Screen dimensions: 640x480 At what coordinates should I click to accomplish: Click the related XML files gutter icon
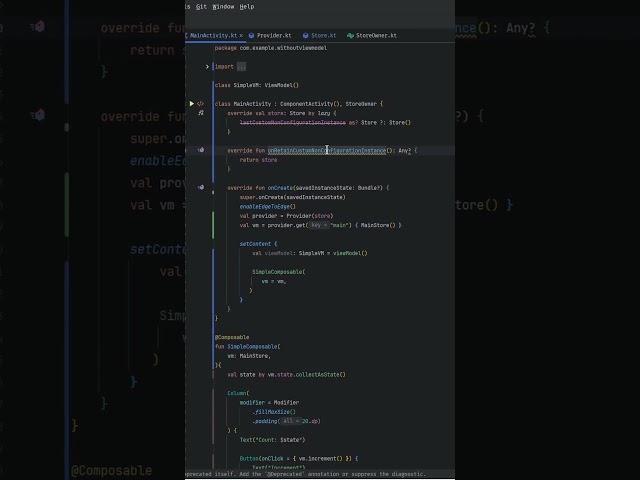pyautogui.click(x=200, y=104)
